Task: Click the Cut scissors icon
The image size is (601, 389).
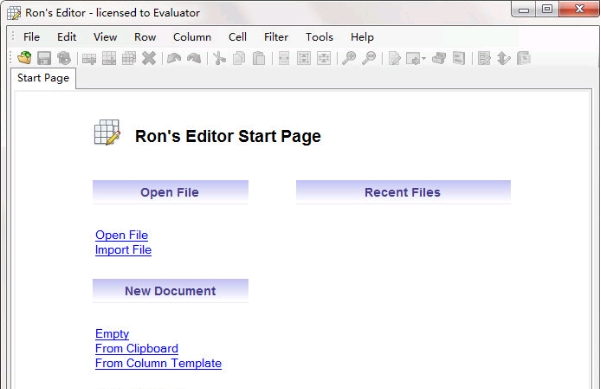Action: point(219,58)
